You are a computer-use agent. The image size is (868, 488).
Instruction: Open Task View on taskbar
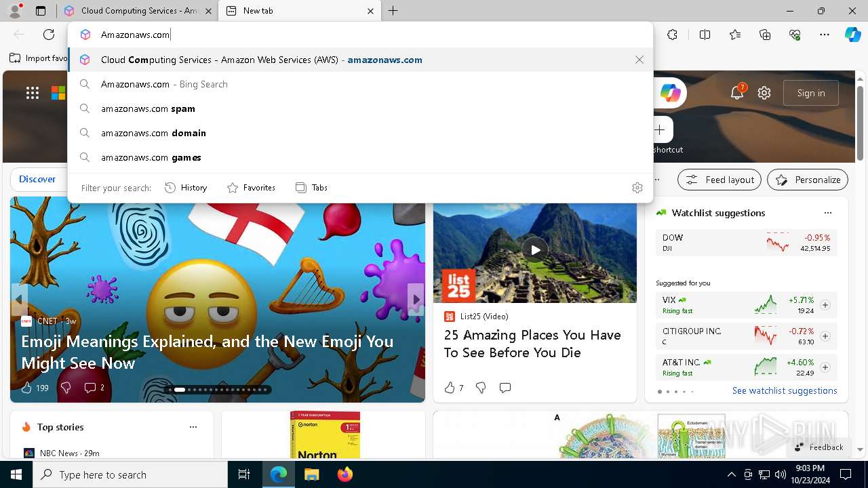point(244,474)
